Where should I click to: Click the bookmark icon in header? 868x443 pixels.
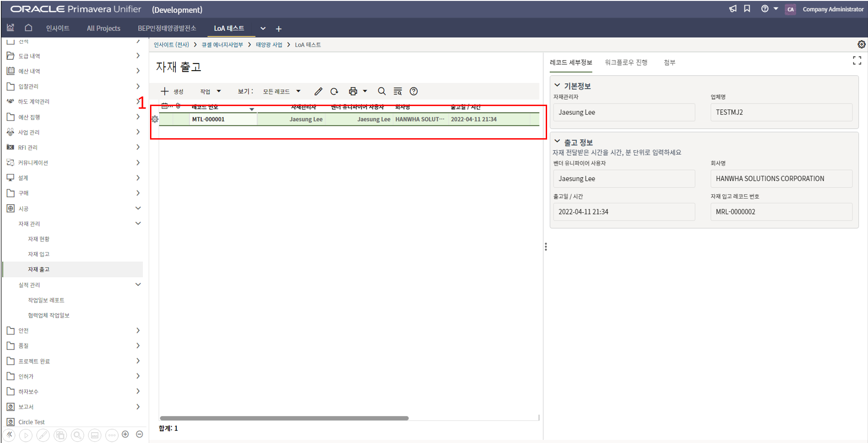[x=747, y=9]
